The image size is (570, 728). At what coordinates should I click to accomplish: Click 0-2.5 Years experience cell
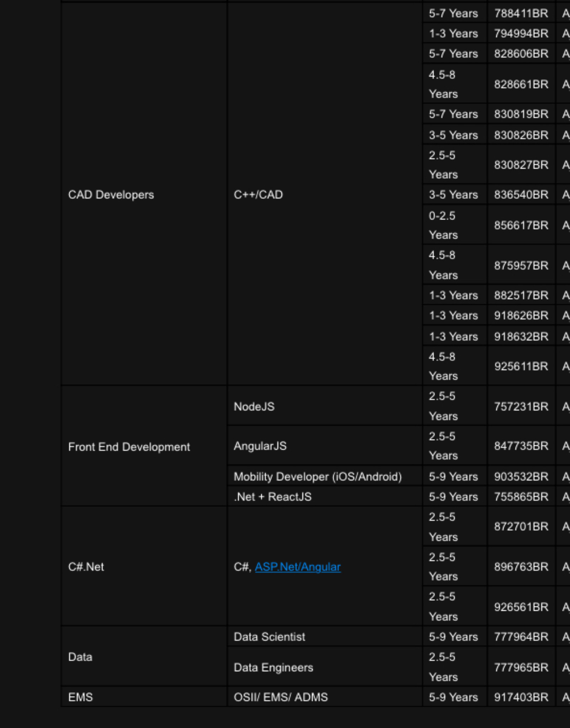tap(454, 225)
